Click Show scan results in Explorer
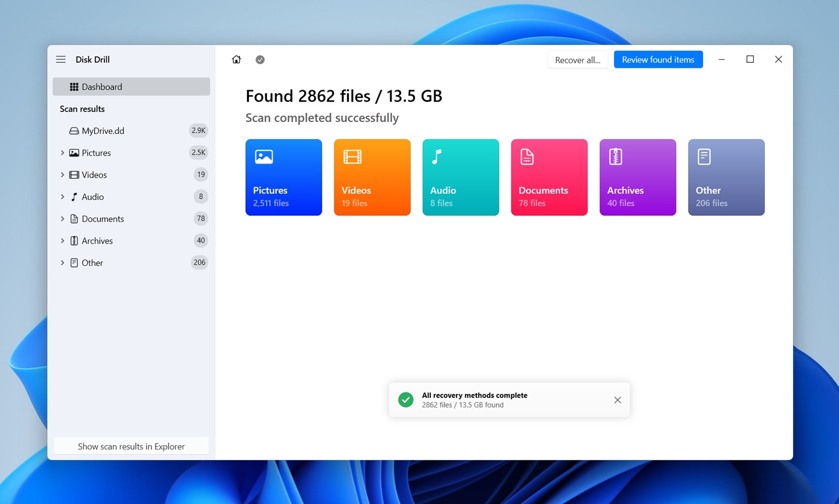The image size is (839, 504). (x=131, y=446)
